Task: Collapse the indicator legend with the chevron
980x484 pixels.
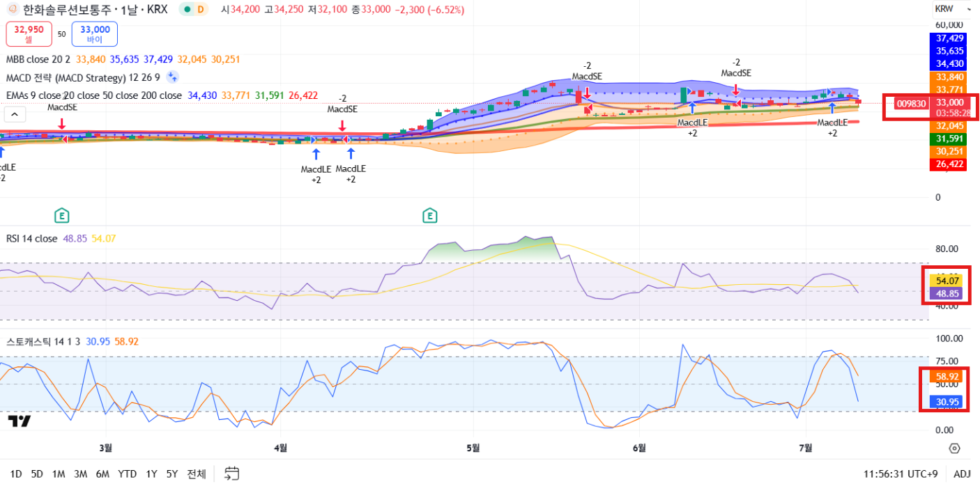Action: [14, 114]
